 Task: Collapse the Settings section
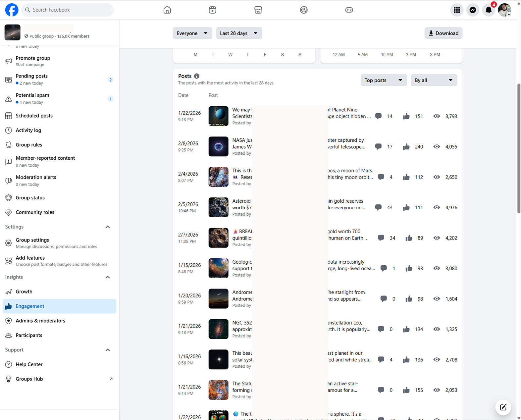pos(108,227)
